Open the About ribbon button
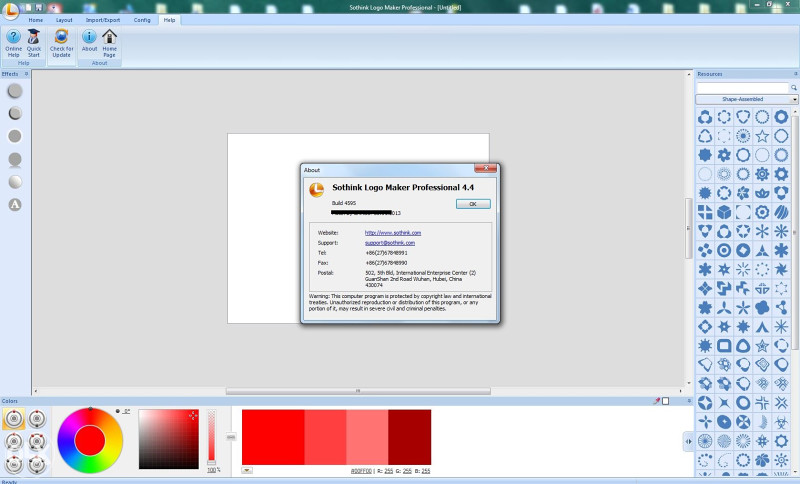Image resolution: width=800 pixels, height=484 pixels. coord(89,41)
